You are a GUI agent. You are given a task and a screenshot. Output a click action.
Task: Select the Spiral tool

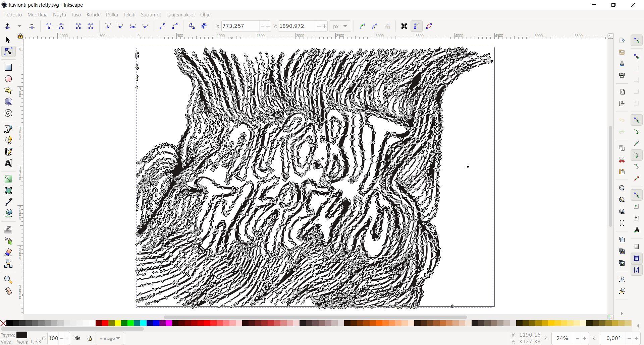8,113
